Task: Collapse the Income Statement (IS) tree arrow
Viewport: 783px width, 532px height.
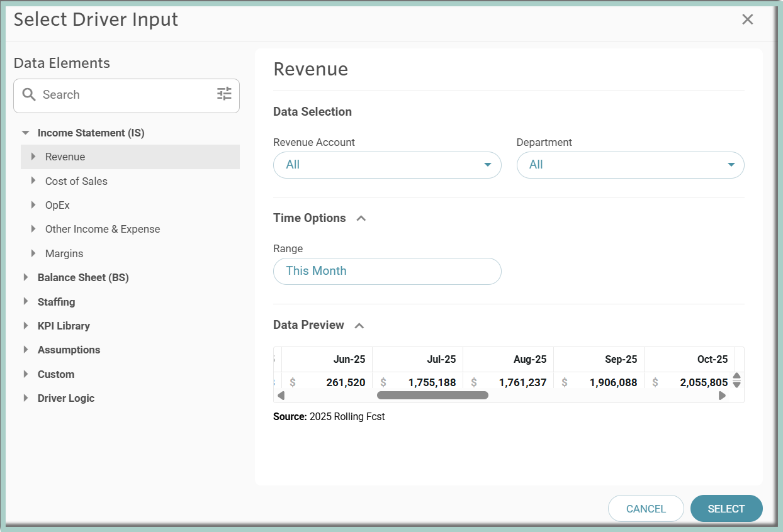Action: (x=26, y=133)
